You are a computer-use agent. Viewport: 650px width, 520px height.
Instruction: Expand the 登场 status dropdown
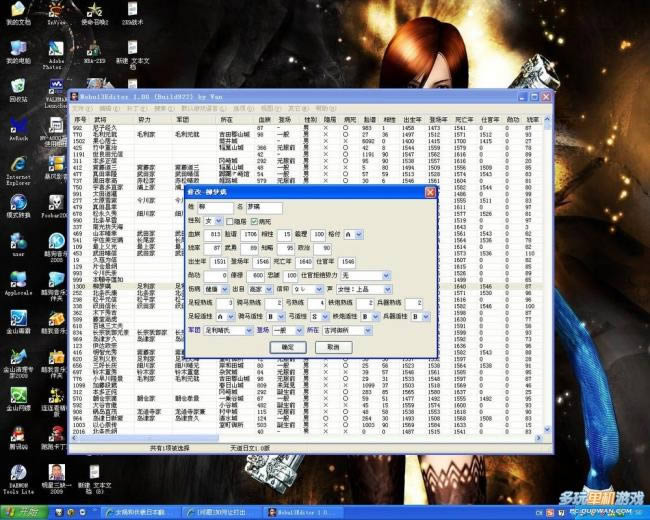tap(288, 330)
